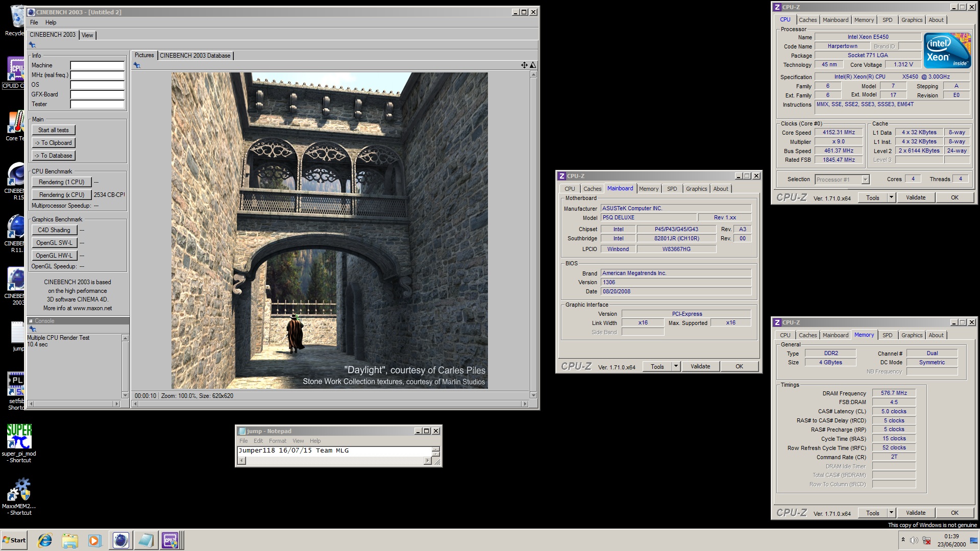Open Internet Explorer from the taskbar
This screenshot has width=980, height=551.
[45, 540]
